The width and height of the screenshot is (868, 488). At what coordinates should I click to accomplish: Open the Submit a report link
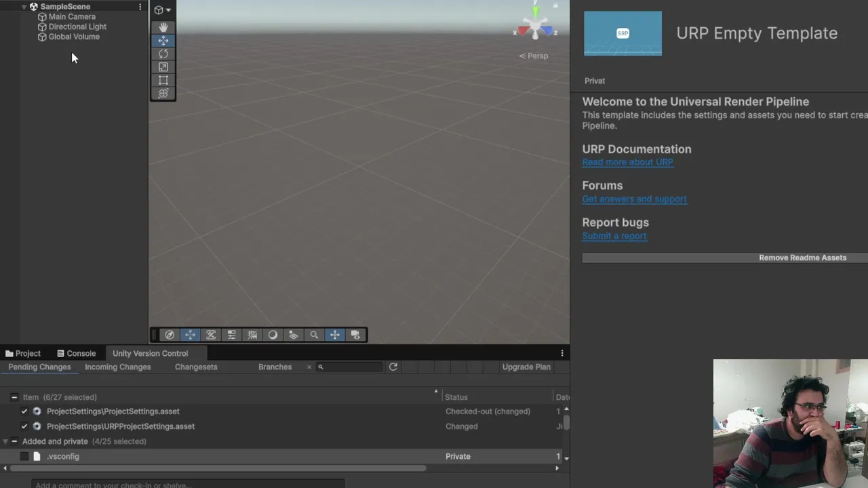(614, 236)
